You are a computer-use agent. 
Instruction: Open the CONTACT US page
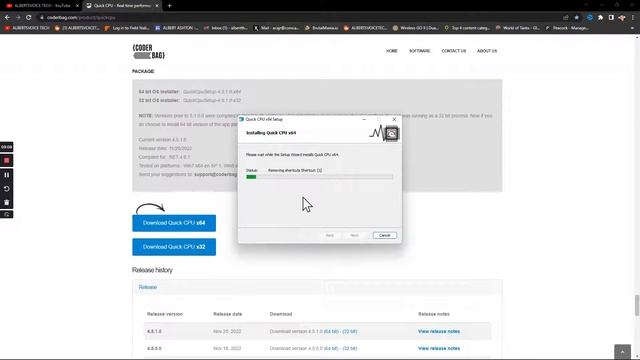click(453, 51)
